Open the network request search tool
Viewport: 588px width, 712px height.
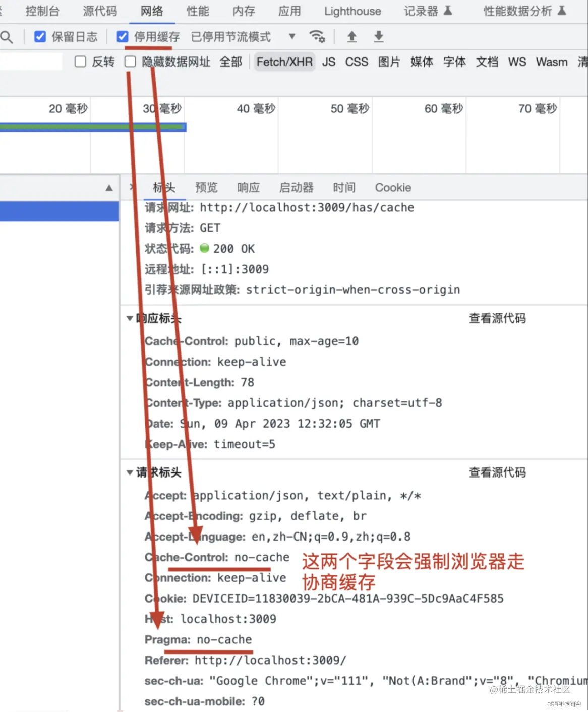click(x=7, y=36)
